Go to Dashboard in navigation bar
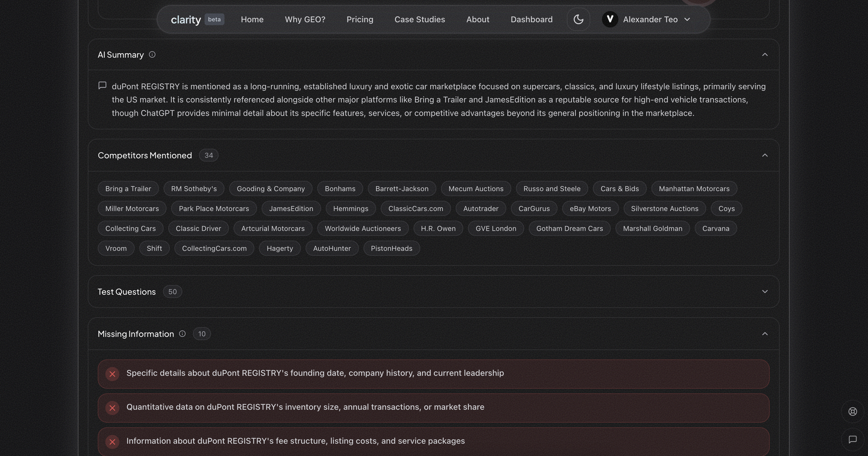Screen dimensions: 868x456 (x=531, y=19)
